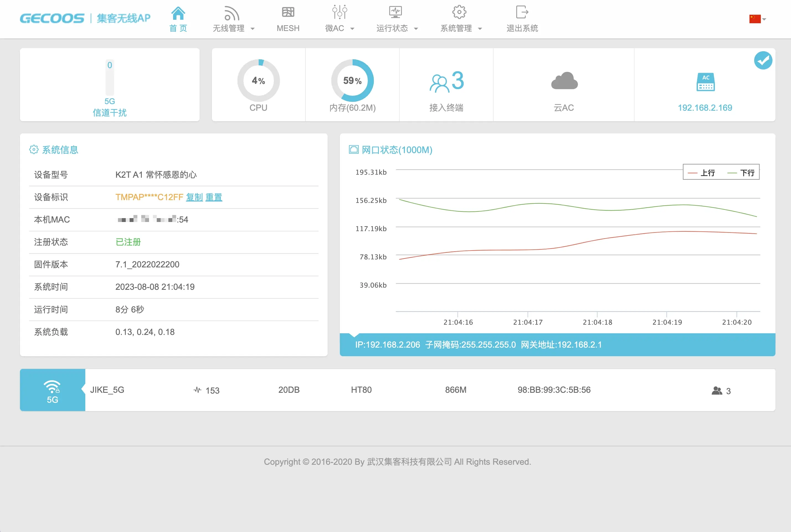Screen dimensions: 791x532
Task: Click the wireless management signal icon
Action: pos(232,14)
